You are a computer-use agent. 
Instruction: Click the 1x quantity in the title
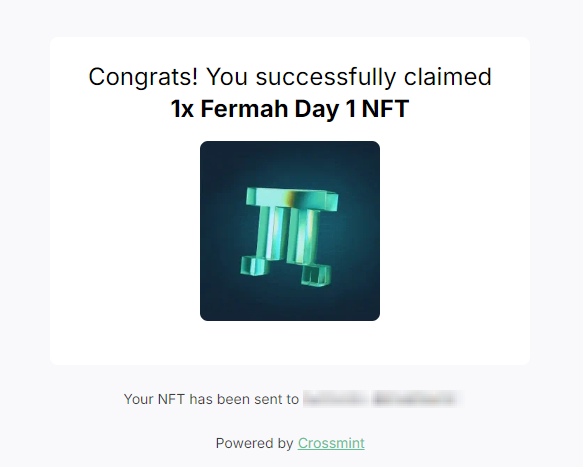(x=182, y=109)
